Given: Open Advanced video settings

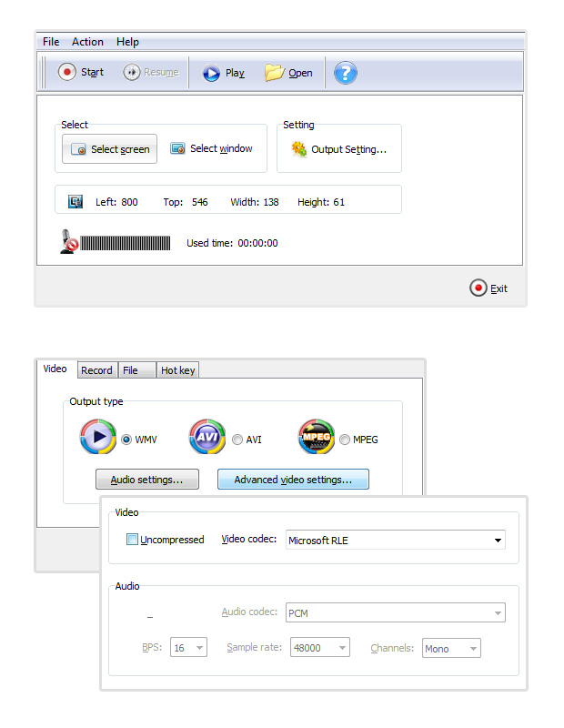Looking at the screenshot, I should (293, 480).
